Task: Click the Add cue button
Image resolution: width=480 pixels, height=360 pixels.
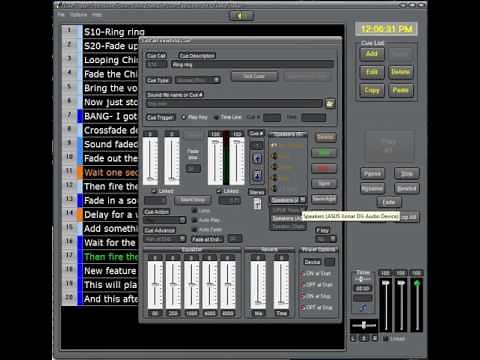Action: coord(372,54)
